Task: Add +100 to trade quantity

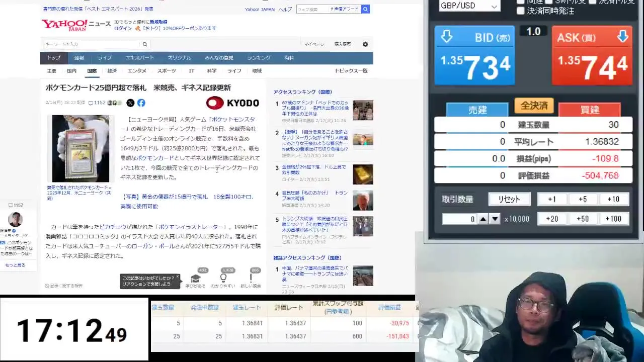Action: (613, 219)
